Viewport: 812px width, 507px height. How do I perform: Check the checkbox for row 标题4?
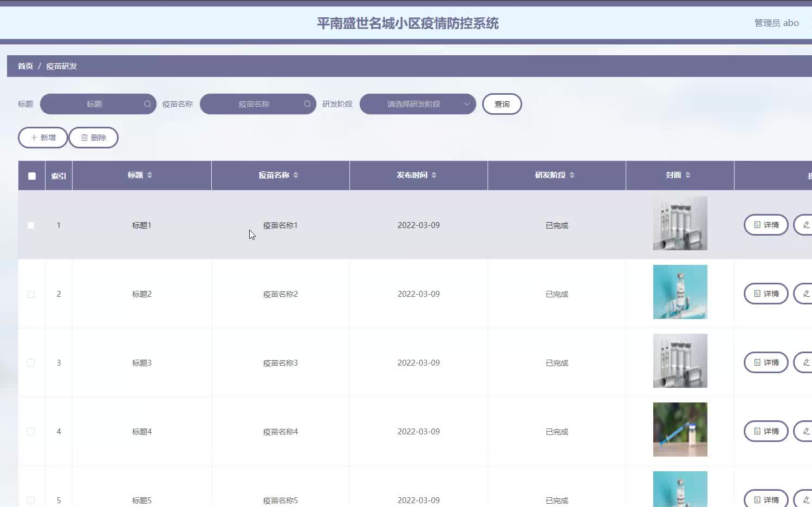[31, 432]
